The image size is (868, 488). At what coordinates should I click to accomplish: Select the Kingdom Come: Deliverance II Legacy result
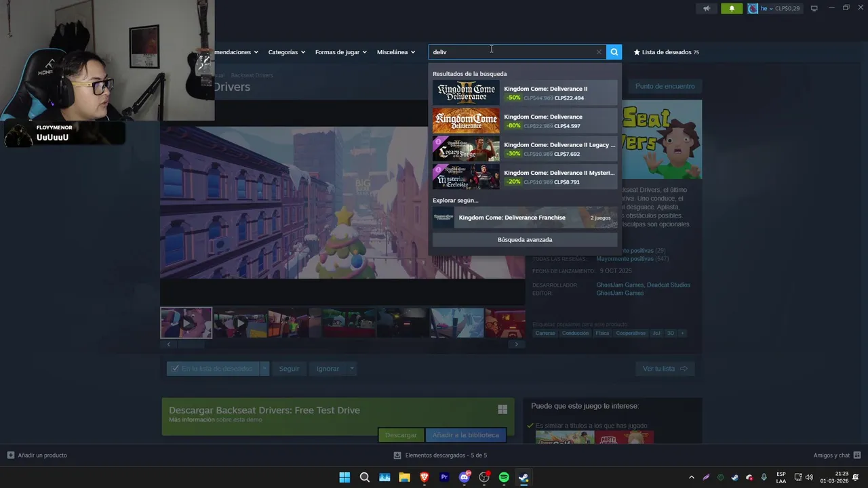[525, 149]
